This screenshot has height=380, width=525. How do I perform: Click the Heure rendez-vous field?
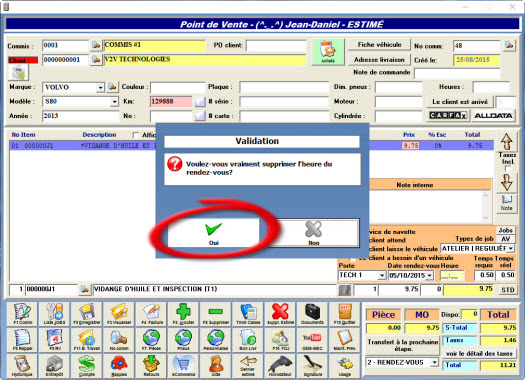(452, 276)
